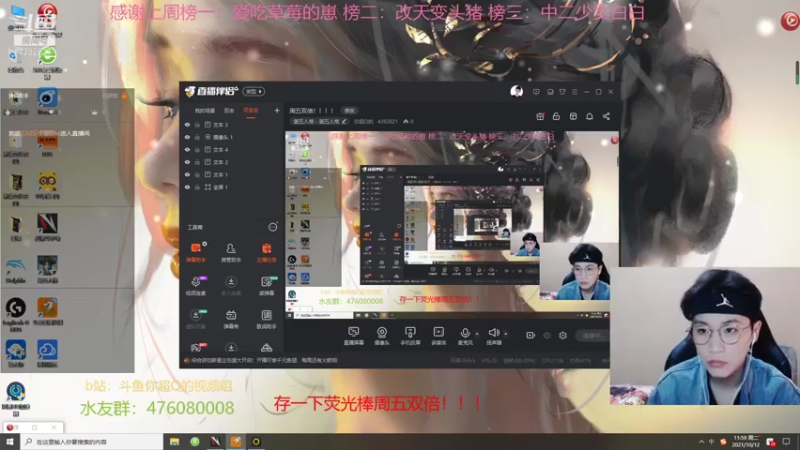This screenshot has width=800, height=450.
Task: Switch to the second scene tab
Action: coord(229,111)
